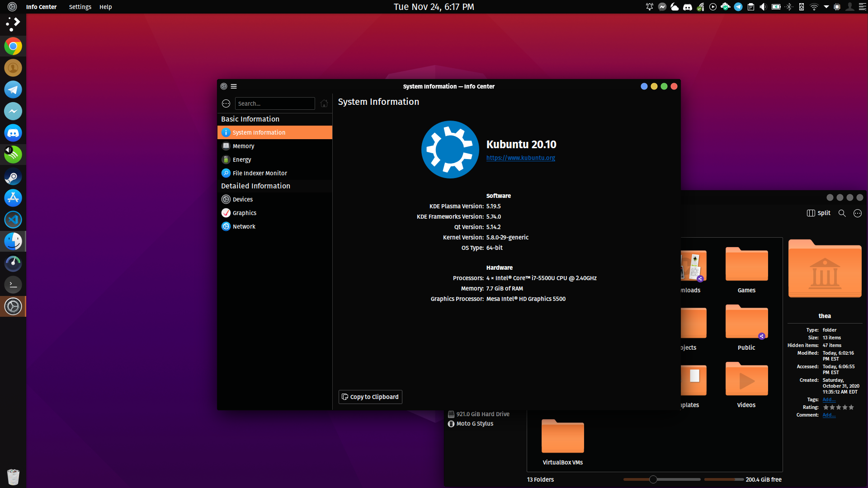This screenshot has width=868, height=488.
Task: Click the search magnifier in file manager
Action: [842, 213]
